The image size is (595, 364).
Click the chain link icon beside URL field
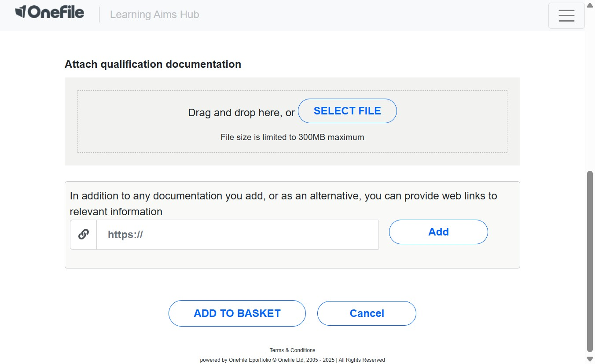click(84, 235)
